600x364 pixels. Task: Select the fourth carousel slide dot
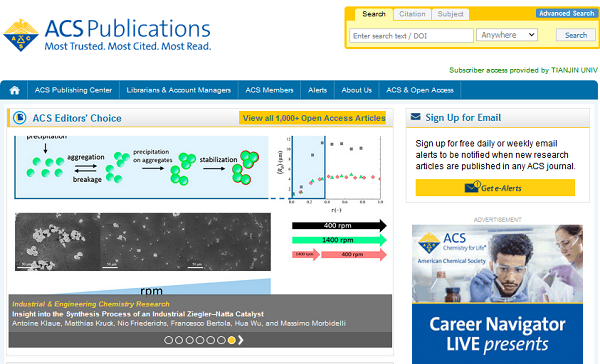[x=200, y=340]
